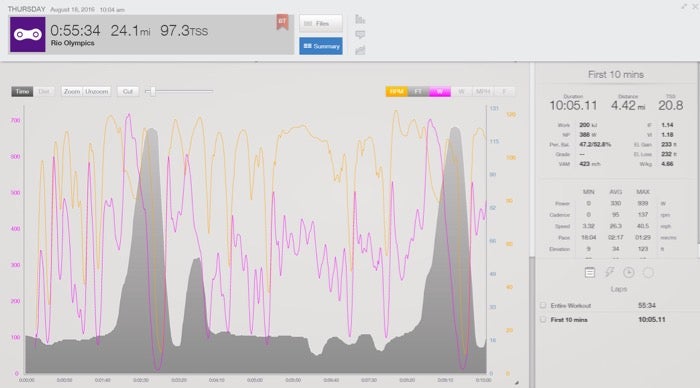Image resolution: width=700 pixels, height=388 pixels.
Task: Click the 4.42 mi selection distance
Action: (x=628, y=105)
